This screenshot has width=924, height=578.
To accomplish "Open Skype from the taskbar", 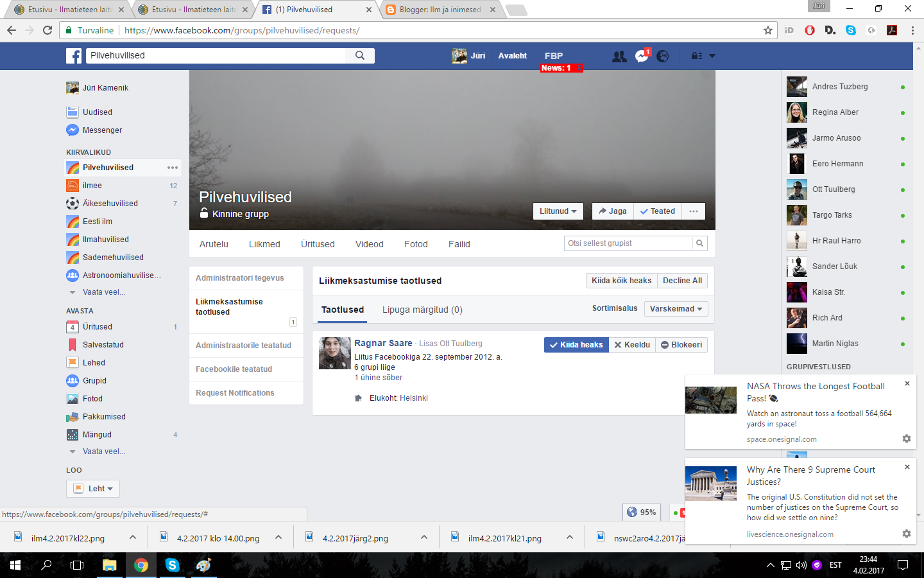I will 172,565.
